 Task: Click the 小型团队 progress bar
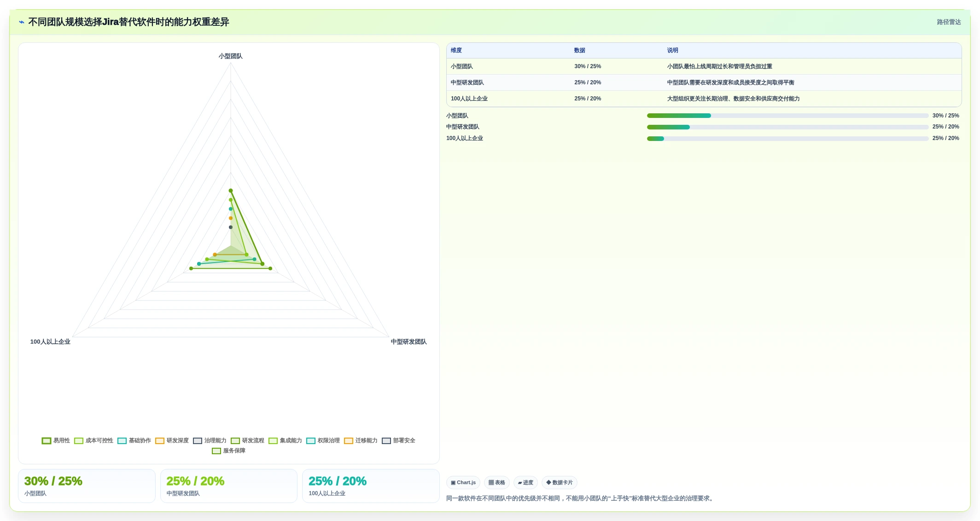pyautogui.click(x=787, y=116)
